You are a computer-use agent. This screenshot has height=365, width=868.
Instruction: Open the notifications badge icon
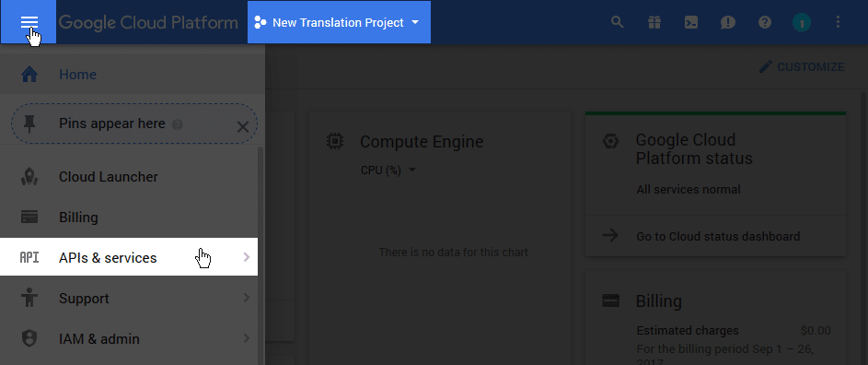(x=802, y=23)
